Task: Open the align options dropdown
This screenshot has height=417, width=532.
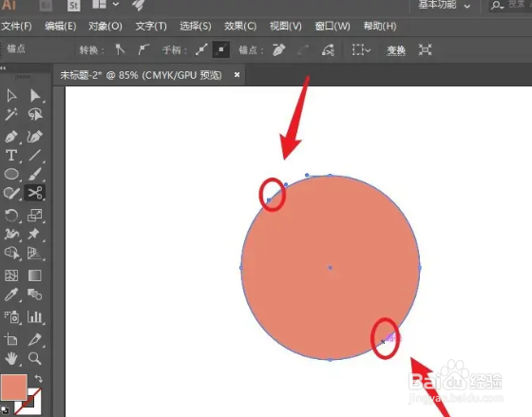Action: coord(361,50)
